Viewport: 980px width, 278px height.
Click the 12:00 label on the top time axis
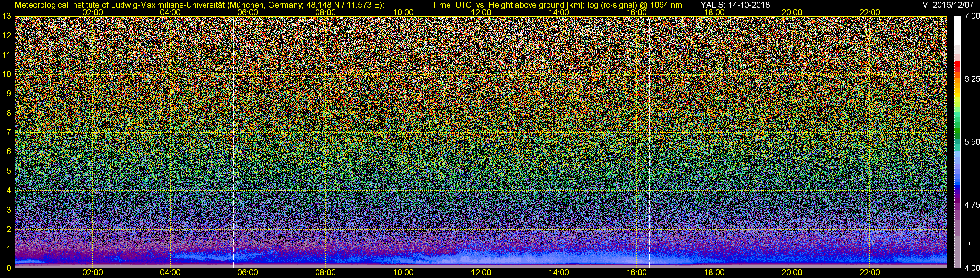(481, 12)
